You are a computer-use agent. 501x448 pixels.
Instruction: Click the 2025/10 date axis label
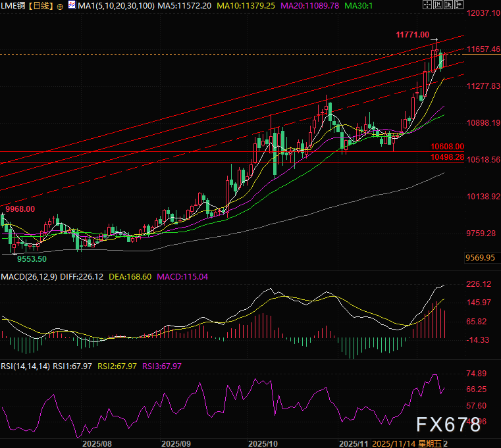[x=263, y=443]
